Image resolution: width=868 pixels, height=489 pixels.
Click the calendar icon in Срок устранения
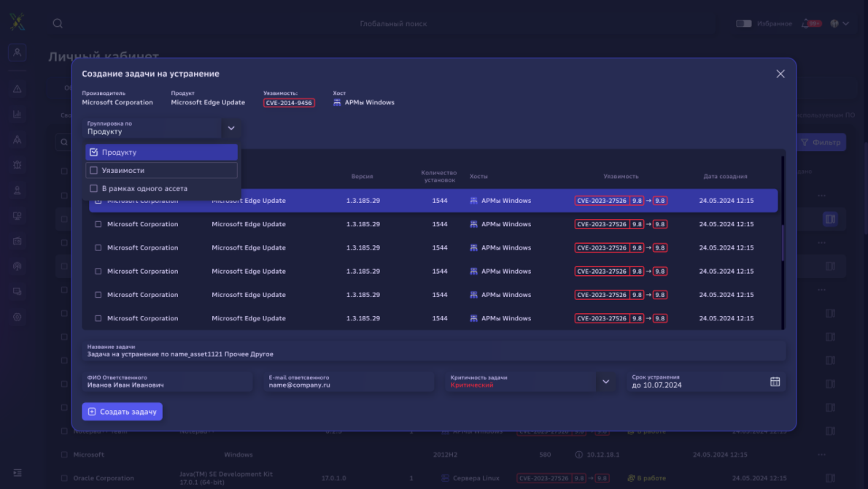[x=775, y=382]
